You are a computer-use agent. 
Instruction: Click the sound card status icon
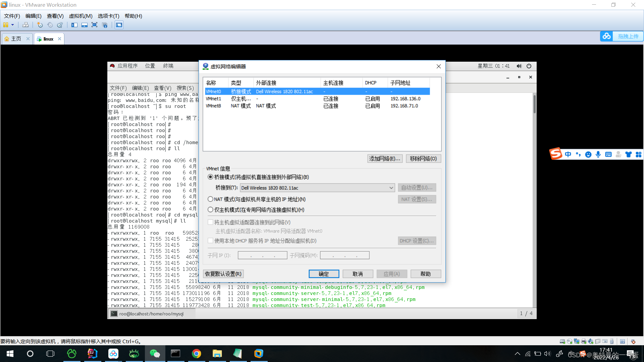point(591,341)
